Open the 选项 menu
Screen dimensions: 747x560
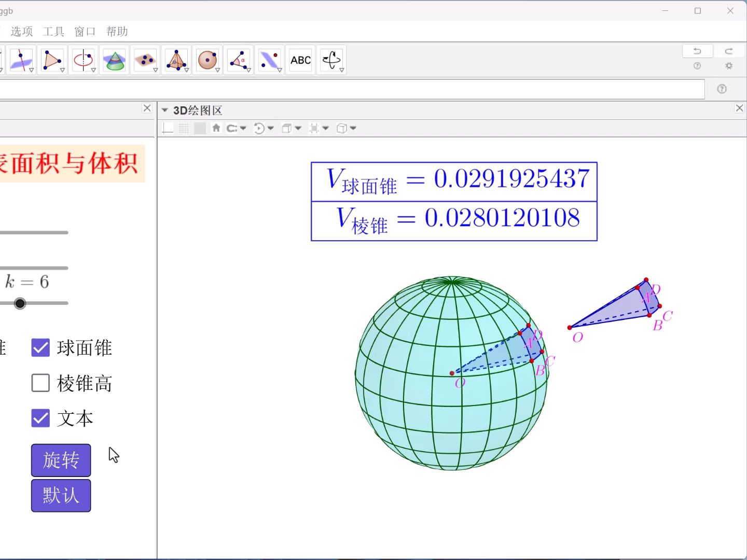click(x=22, y=31)
